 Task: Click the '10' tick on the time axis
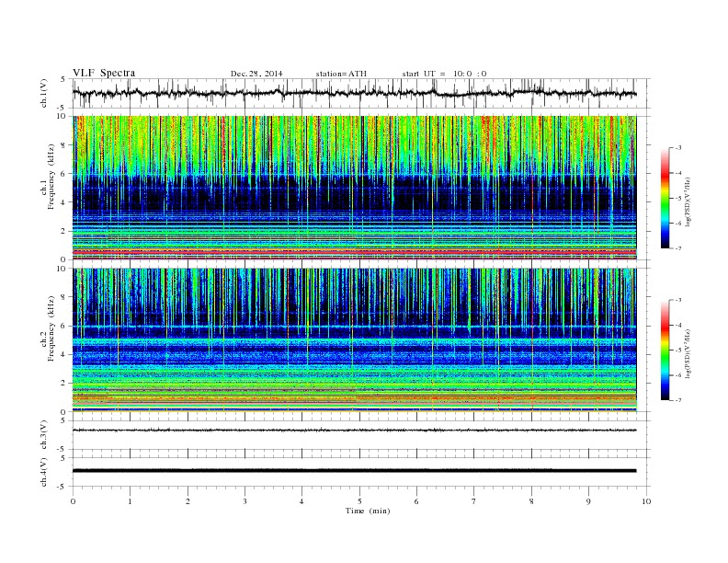[x=646, y=501]
